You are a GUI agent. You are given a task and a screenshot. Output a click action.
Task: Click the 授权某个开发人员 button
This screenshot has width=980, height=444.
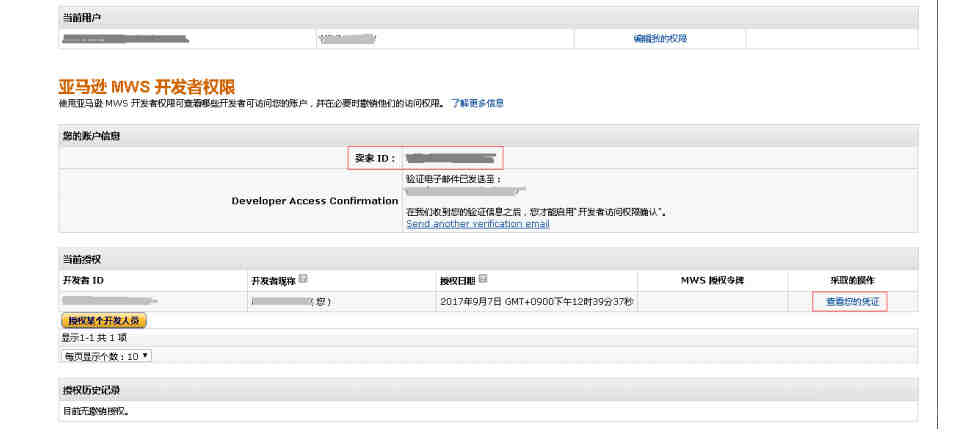click(104, 321)
